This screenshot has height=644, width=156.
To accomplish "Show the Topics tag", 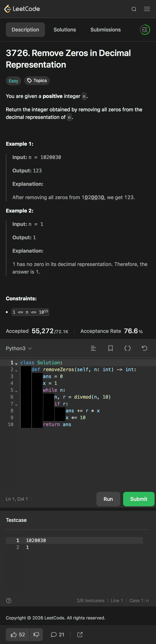I will (x=37, y=81).
